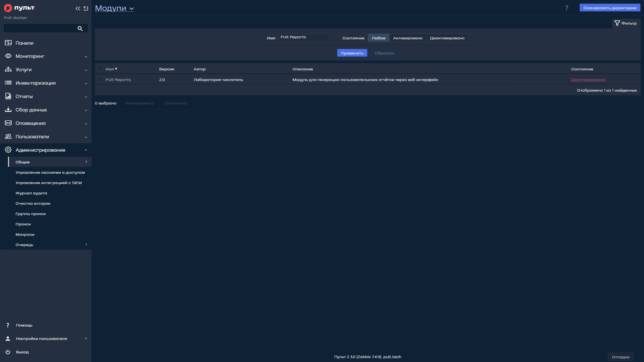Expand the Настройки пользователя chevron
Viewport: 644px width, 362px height.
click(x=86, y=338)
